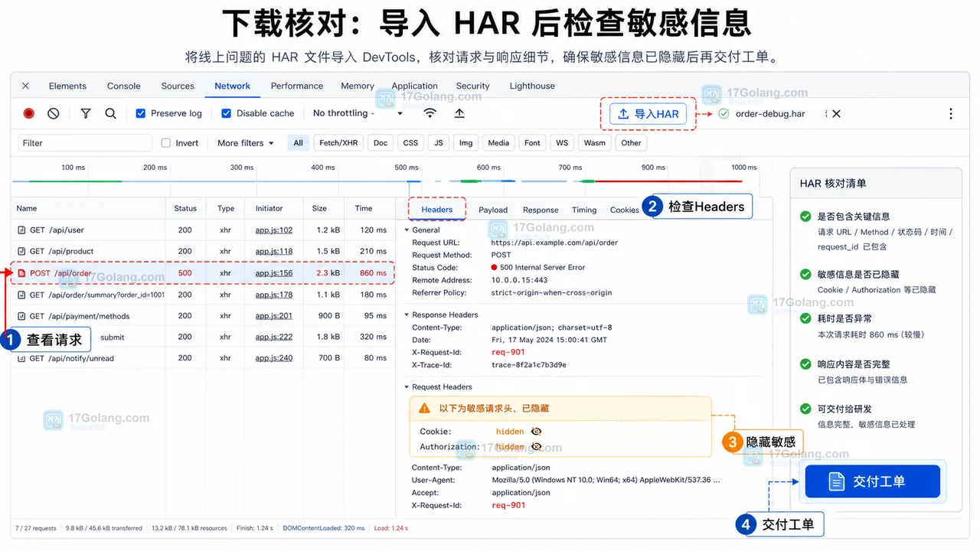980x551 pixels.
Task: Open the More filters dropdown
Action: (245, 143)
